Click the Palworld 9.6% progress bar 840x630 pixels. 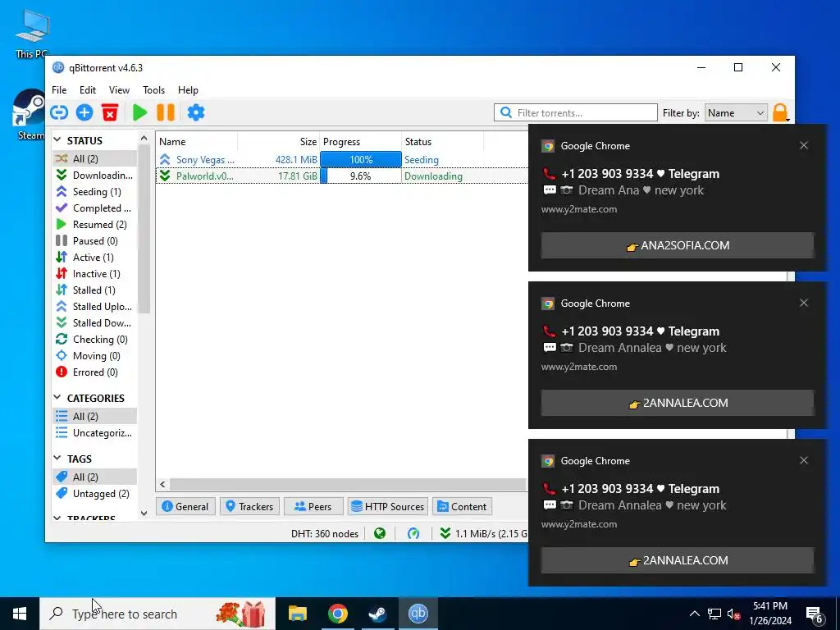[361, 176]
